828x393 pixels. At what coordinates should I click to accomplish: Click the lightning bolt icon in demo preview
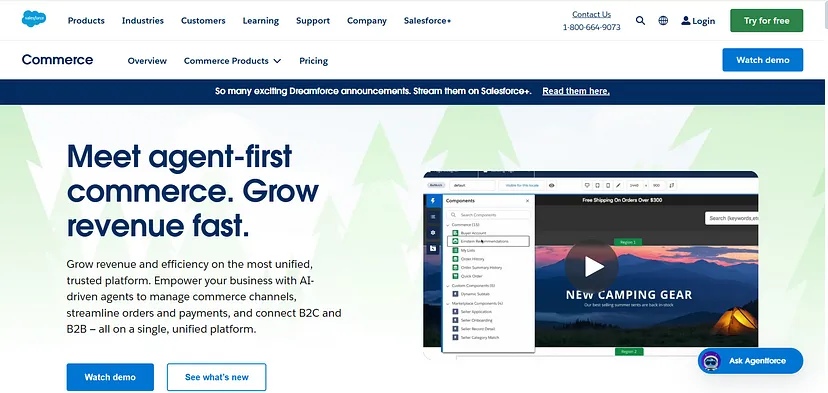tap(433, 201)
